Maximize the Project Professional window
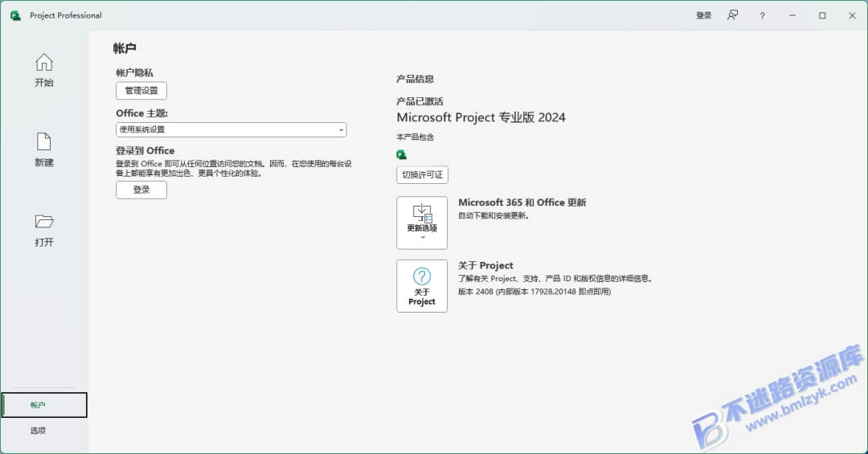The width and height of the screenshot is (868, 454). [x=822, y=15]
